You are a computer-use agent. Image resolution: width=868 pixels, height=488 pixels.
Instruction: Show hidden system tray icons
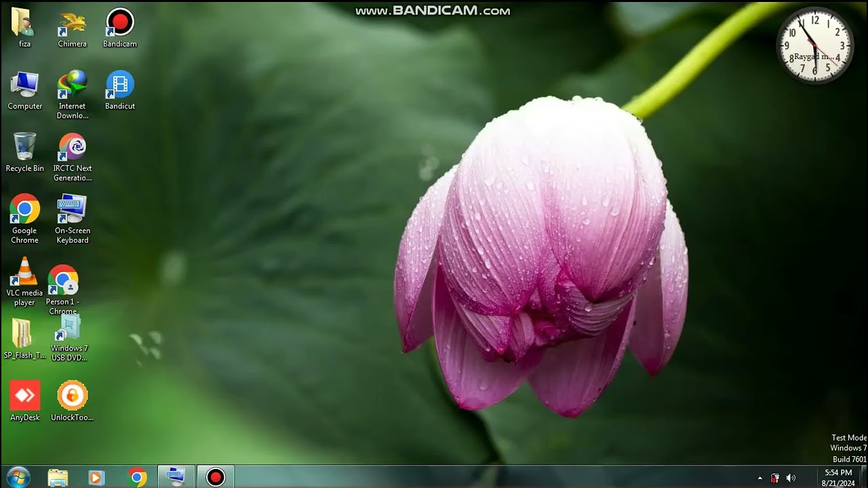(759, 478)
